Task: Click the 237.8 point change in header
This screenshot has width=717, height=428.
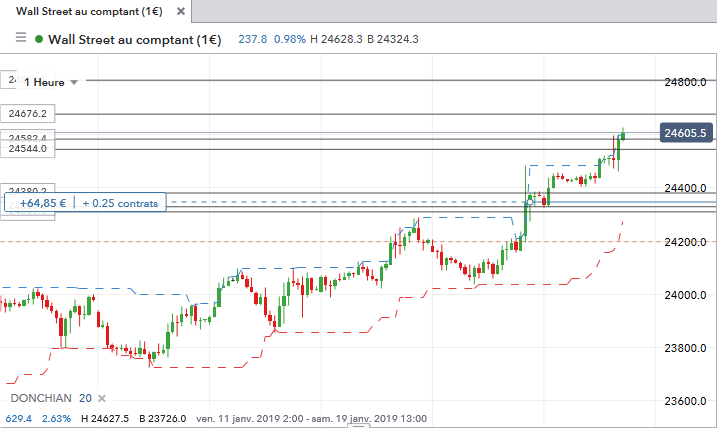Action: tap(253, 40)
